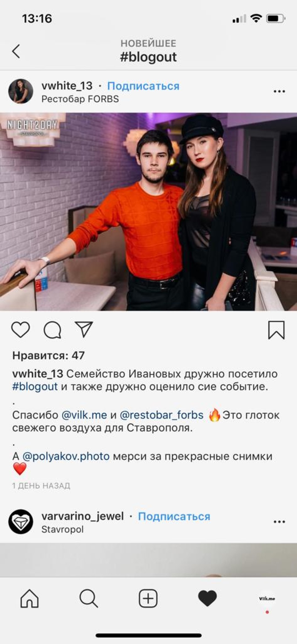Follow vwhite_13 via Подписаться

pos(143,86)
